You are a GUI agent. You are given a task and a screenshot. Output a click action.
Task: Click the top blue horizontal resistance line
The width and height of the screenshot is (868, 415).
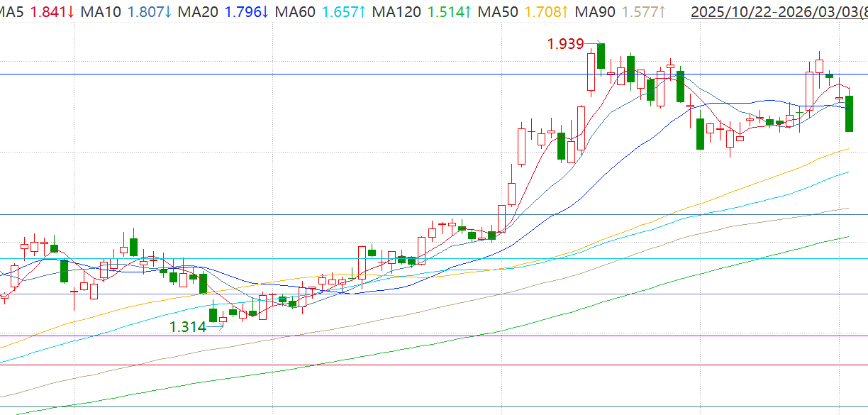point(425,74)
